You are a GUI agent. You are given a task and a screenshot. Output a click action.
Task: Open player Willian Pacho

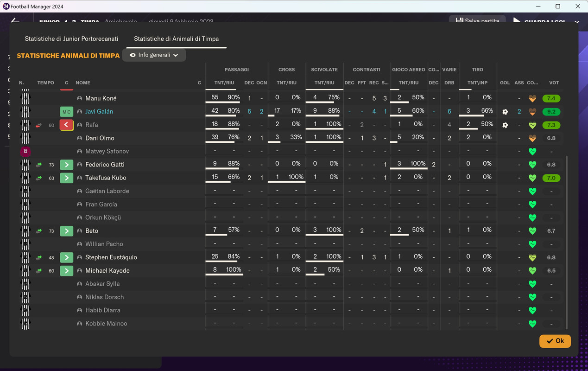tap(104, 244)
